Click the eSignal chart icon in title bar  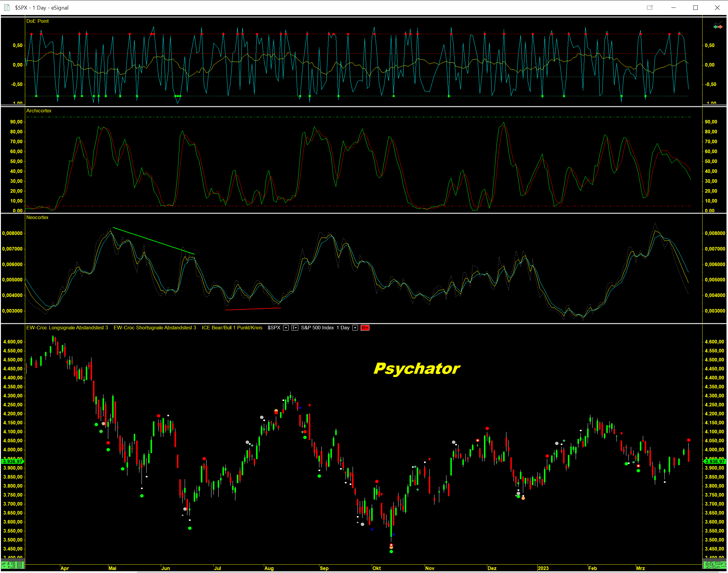[x=7, y=7]
